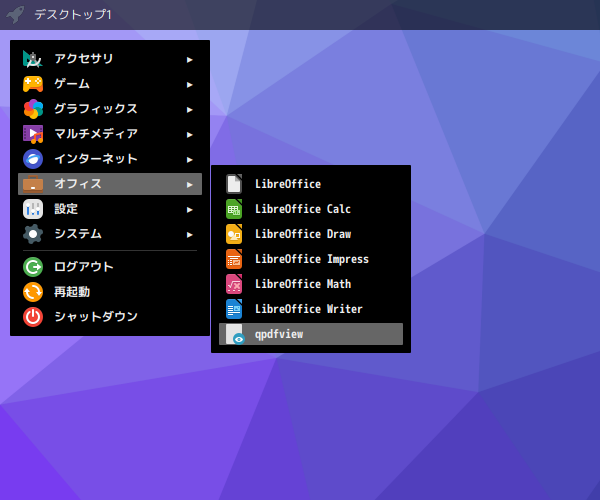Open the マルチメディア menu entry
Screen dimensions: 600x500
[110, 134]
